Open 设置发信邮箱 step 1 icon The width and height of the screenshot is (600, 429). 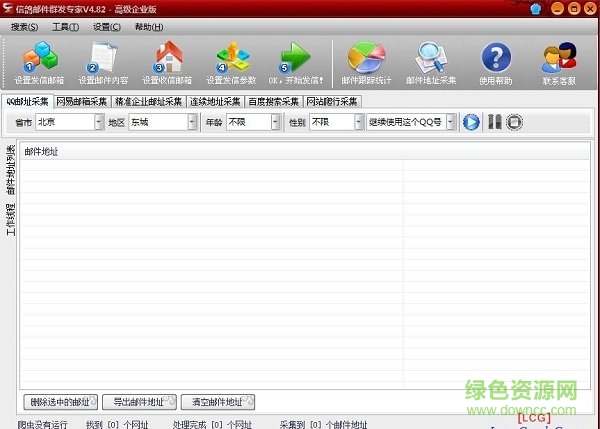tap(40, 57)
